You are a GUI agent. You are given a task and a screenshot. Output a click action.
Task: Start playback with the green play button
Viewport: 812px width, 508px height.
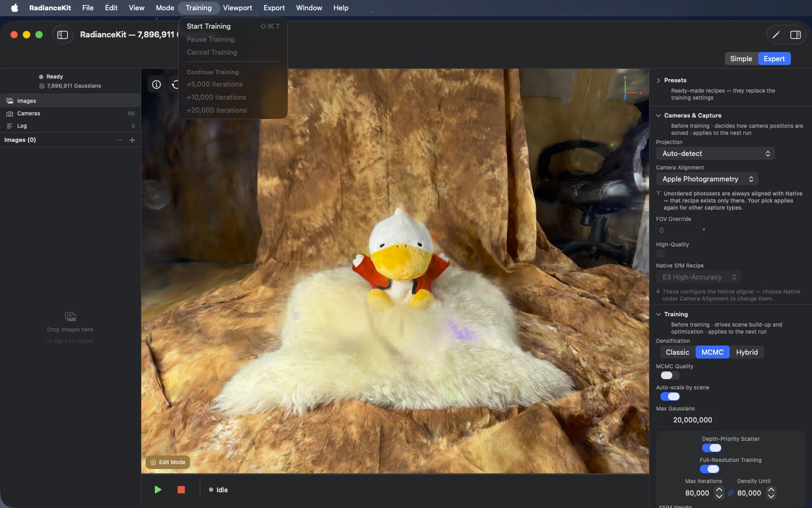tap(158, 490)
